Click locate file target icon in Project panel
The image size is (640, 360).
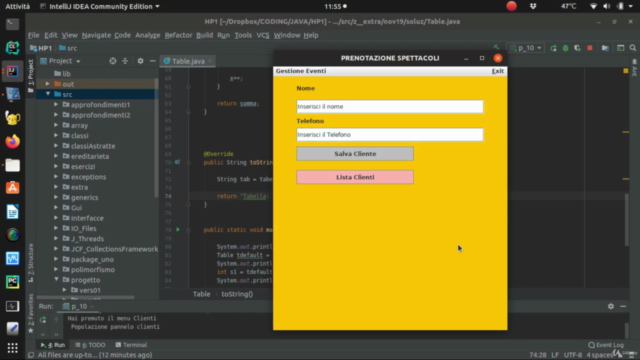point(113,61)
